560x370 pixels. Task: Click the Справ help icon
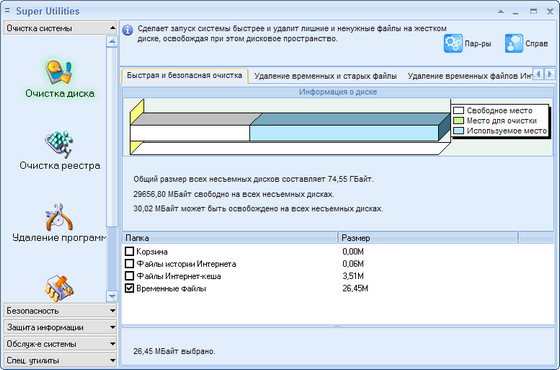[x=514, y=44]
